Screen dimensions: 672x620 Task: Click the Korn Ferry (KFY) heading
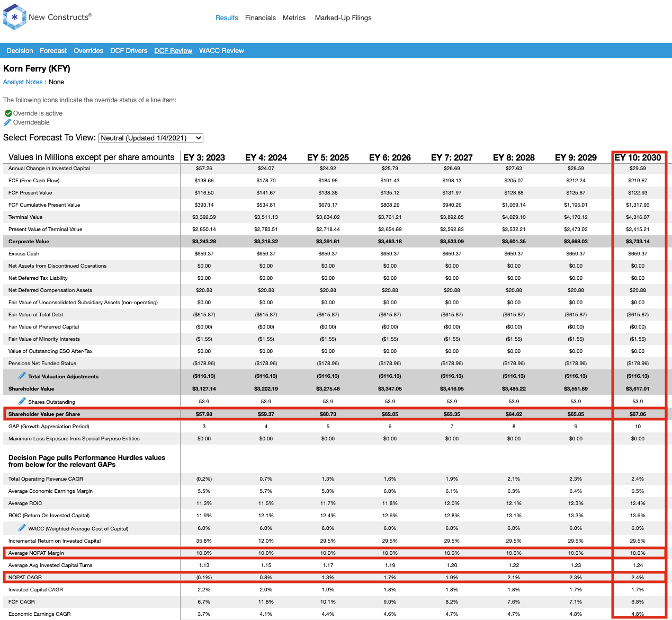point(37,68)
